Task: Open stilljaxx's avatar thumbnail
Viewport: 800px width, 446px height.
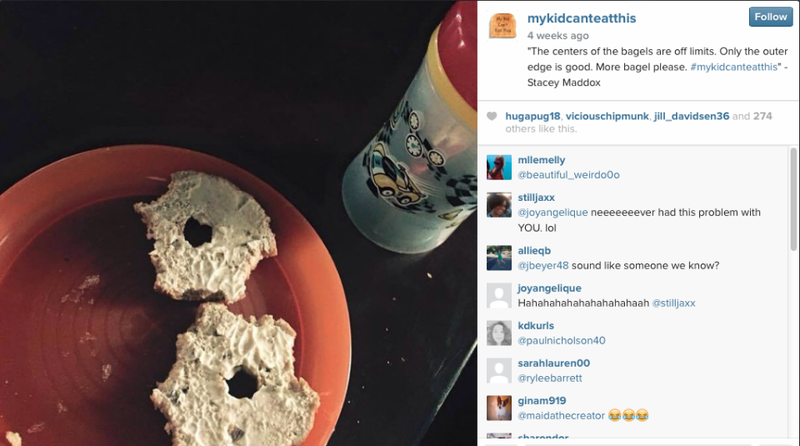Action: coord(499,205)
